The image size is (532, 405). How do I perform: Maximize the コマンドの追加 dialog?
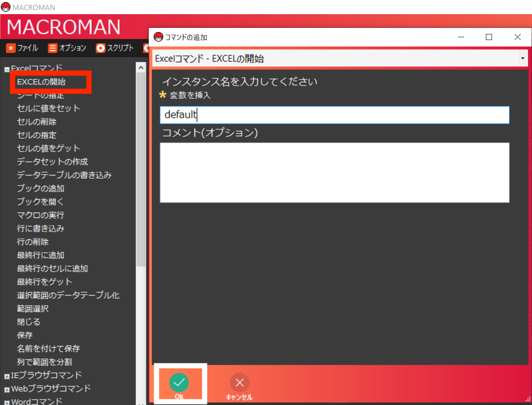pos(489,37)
